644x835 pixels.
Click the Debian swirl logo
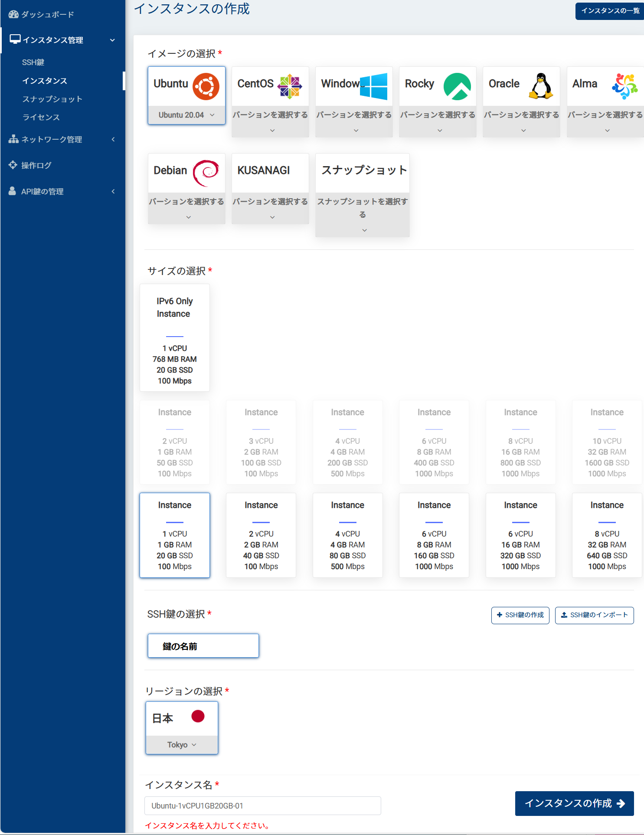(x=206, y=173)
